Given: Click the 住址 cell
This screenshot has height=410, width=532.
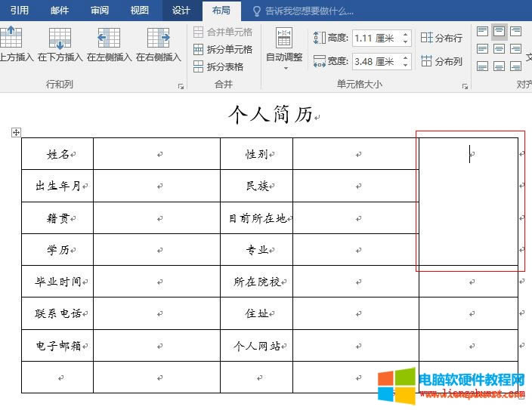Looking at the screenshot, I should 256,313.
